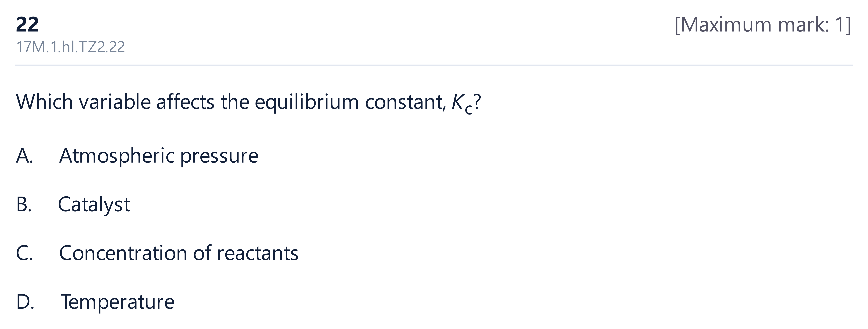
Task: Click the word variable in question
Action: click(115, 102)
